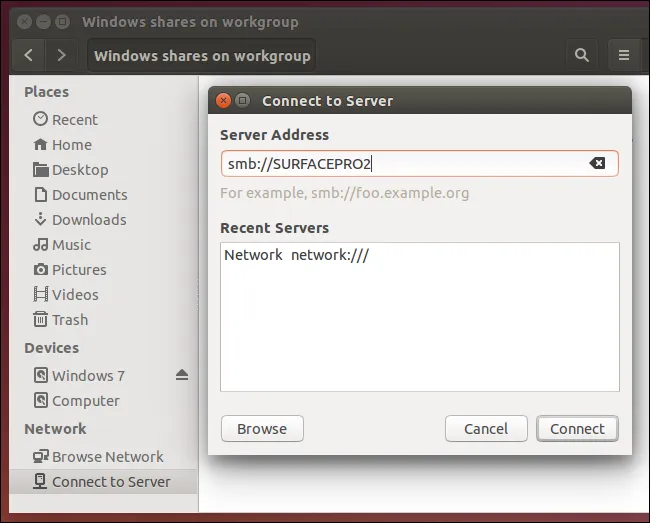Screen dimensions: 650x523
Task: Click Browse Network in sidebar
Action: (107, 456)
